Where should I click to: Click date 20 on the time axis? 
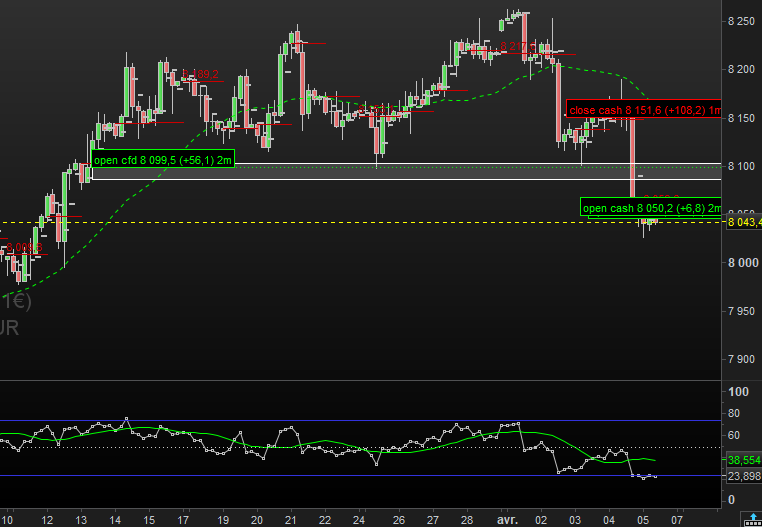point(257,520)
